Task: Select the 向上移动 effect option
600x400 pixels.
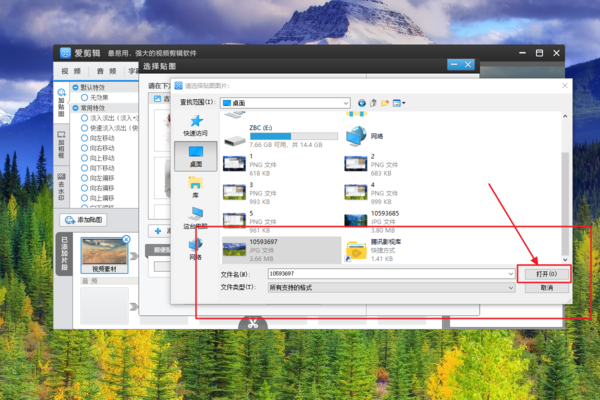Action: (x=98, y=158)
